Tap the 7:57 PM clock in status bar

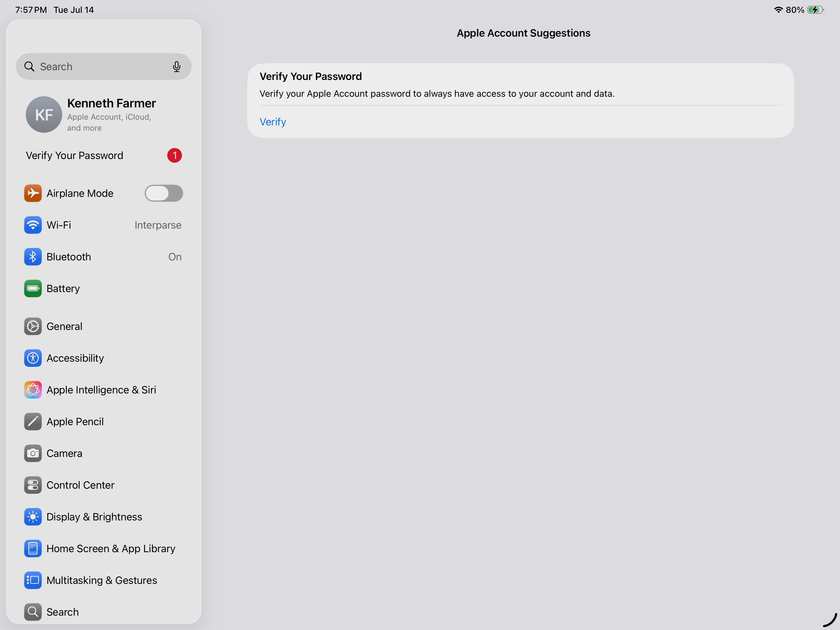click(31, 10)
